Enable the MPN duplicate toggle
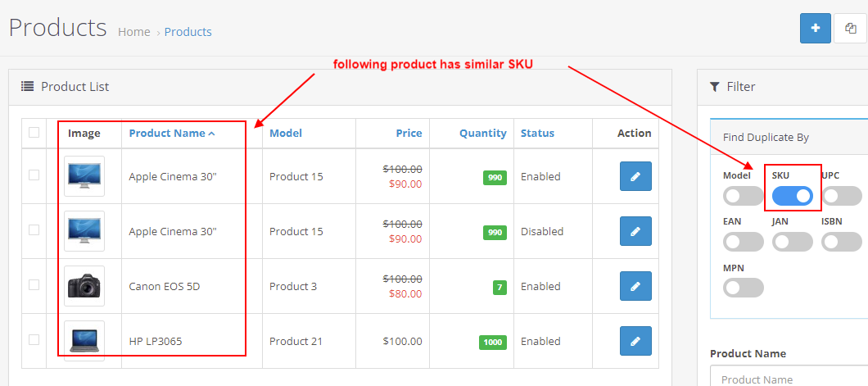The image size is (868, 386). pos(743,288)
